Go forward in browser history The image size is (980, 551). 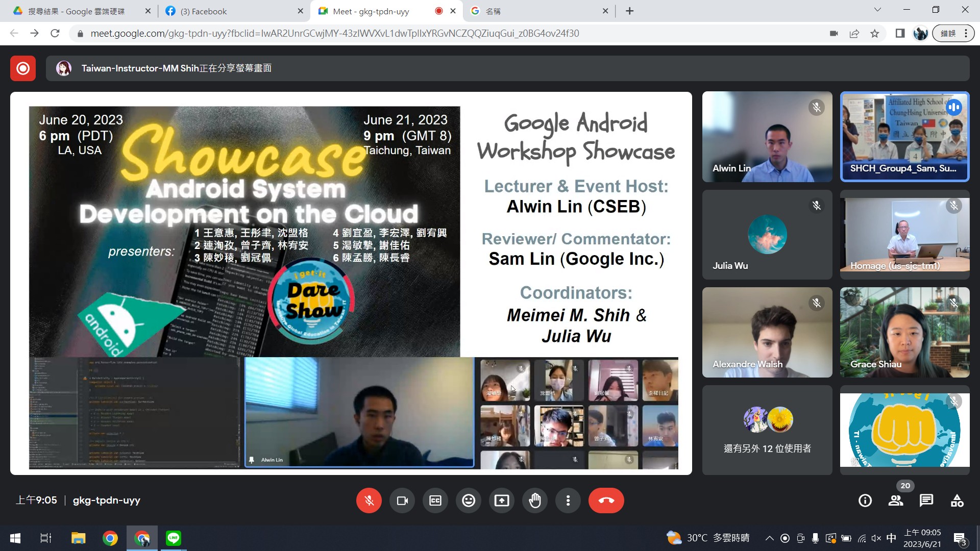34,34
